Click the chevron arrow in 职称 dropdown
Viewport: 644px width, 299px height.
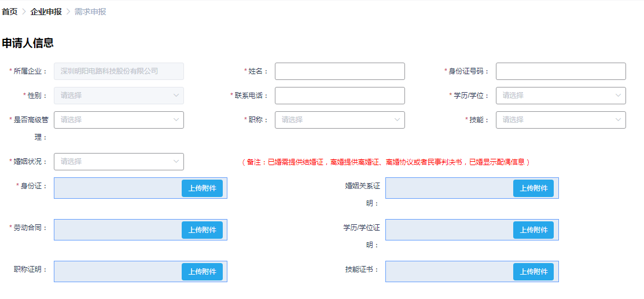tap(397, 120)
